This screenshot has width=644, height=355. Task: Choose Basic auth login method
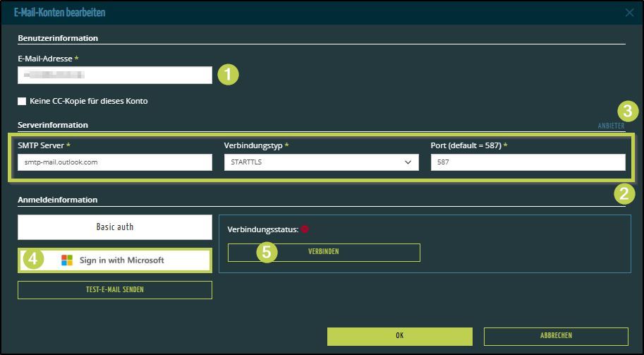tap(114, 227)
